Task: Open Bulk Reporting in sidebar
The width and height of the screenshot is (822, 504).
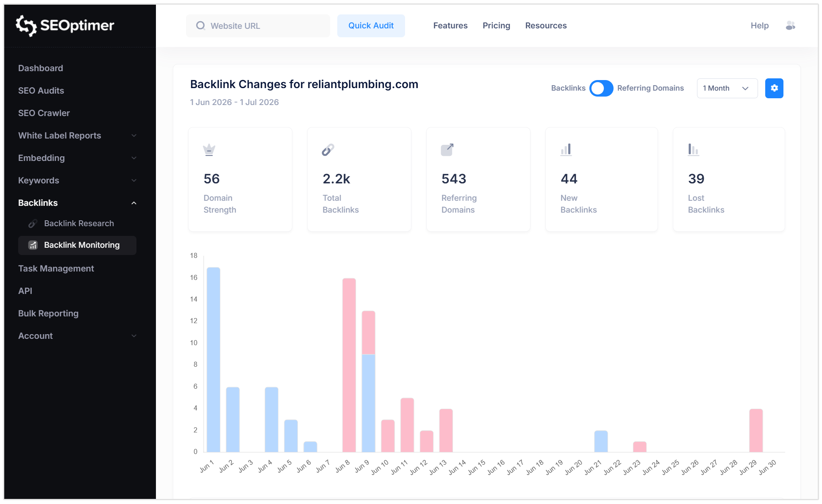Action: pos(48,313)
